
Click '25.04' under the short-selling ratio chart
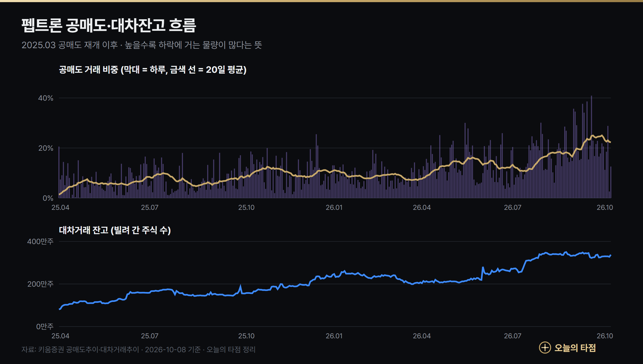click(60, 207)
